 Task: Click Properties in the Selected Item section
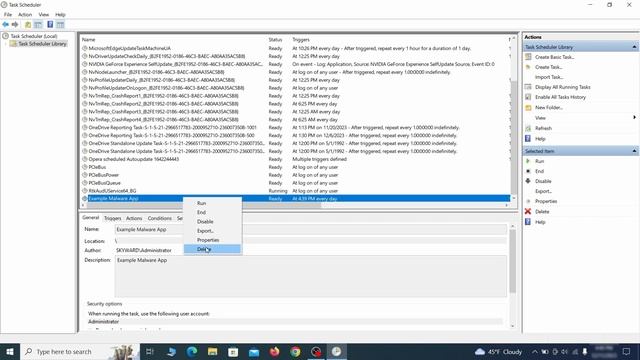546,201
